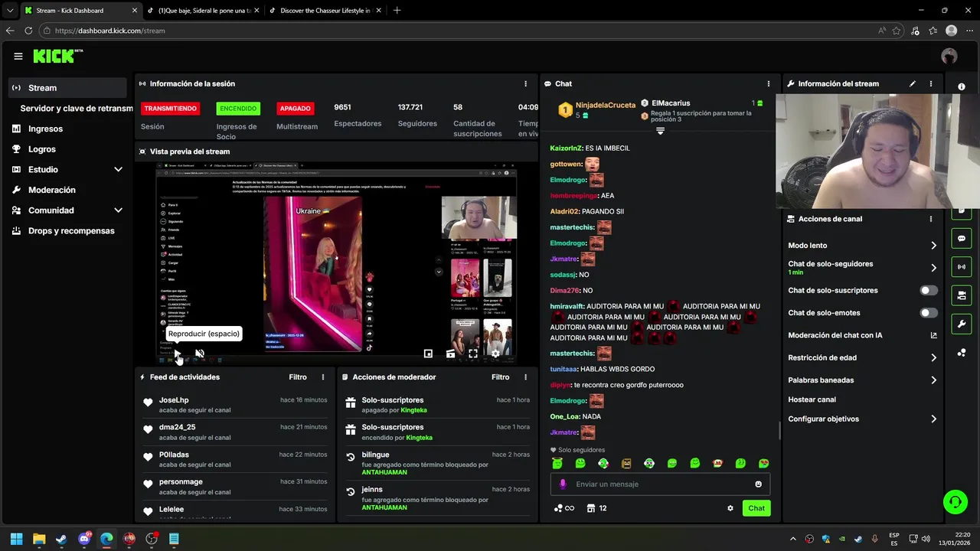This screenshot has width=980, height=551.
Task: Open Acciones de moderador three-dot menu
Action: 525,377
